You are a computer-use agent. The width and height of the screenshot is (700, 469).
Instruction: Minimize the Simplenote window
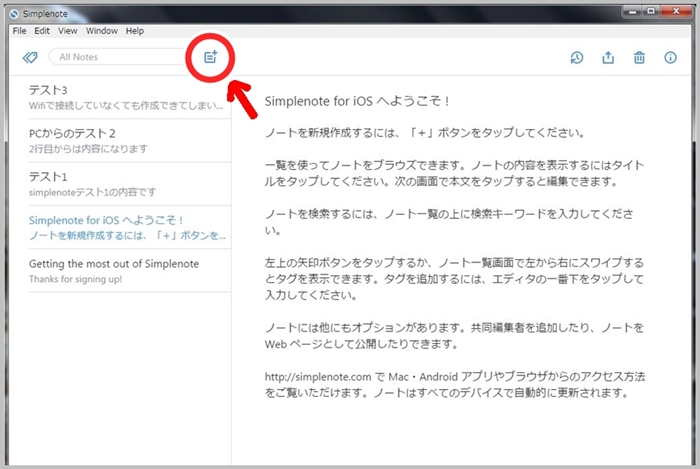633,11
